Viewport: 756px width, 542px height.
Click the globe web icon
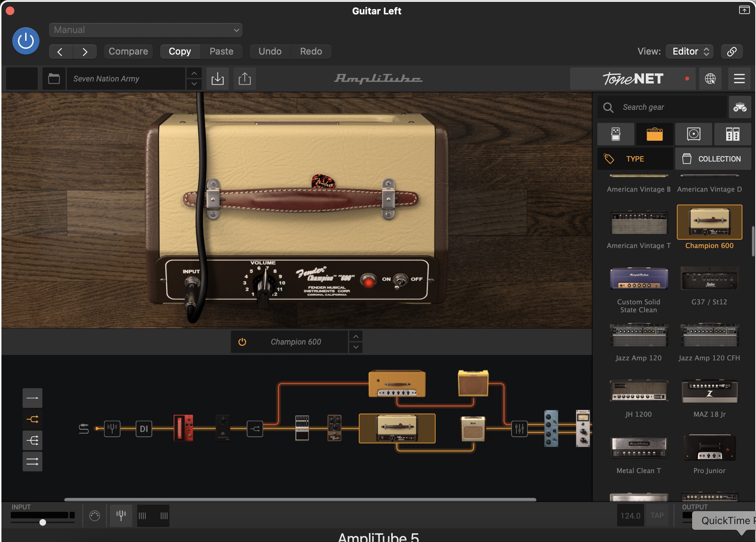coord(710,79)
